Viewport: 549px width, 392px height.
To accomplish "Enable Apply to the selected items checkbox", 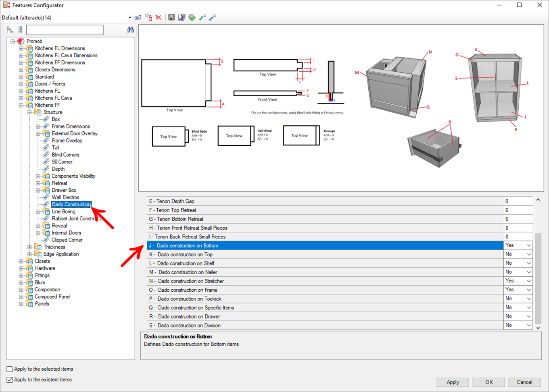I will [10, 369].
